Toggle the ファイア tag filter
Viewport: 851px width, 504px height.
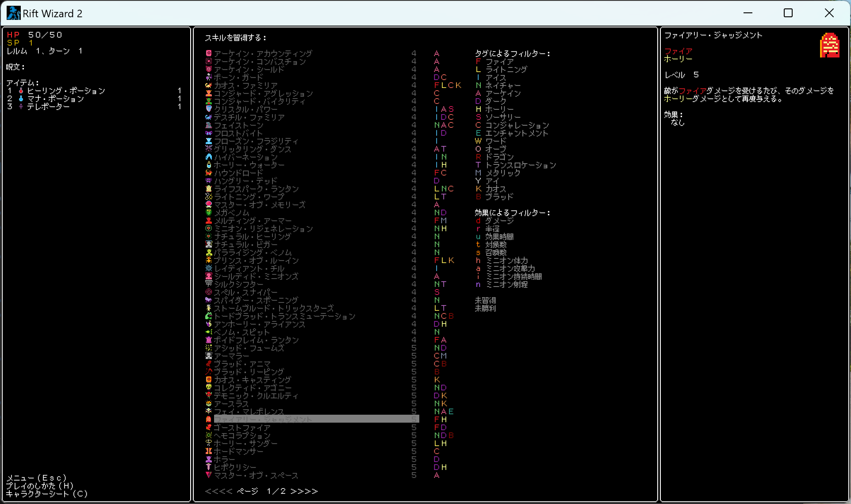(499, 61)
